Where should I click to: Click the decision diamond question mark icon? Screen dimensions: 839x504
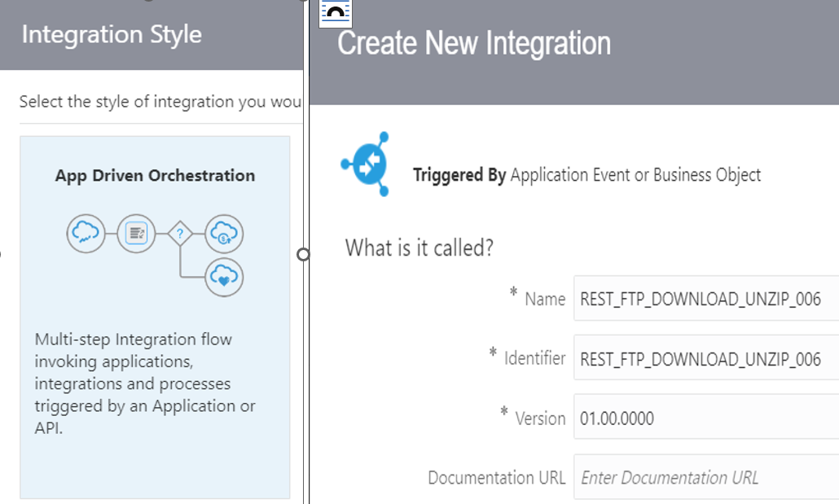(178, 234)
